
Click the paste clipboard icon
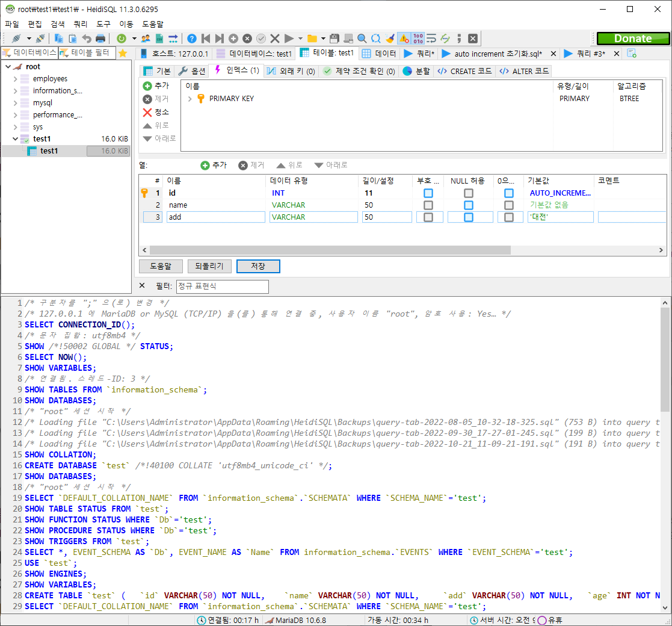(72, 39)
